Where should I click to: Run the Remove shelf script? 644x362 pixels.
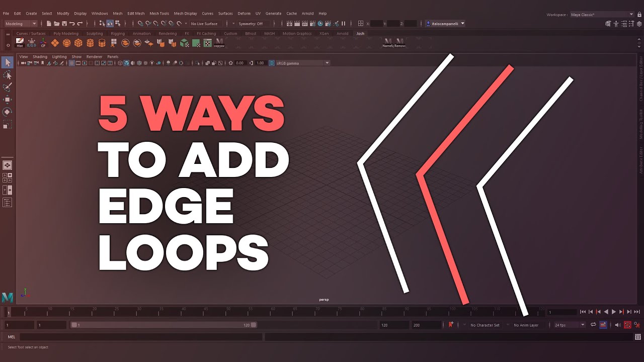coord(400,43)
